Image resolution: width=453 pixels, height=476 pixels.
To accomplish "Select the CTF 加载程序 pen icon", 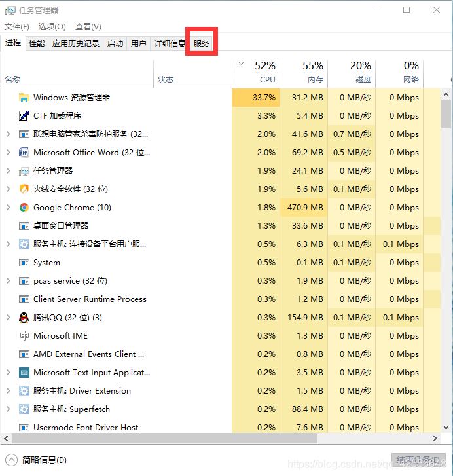I will coord(24,116).
